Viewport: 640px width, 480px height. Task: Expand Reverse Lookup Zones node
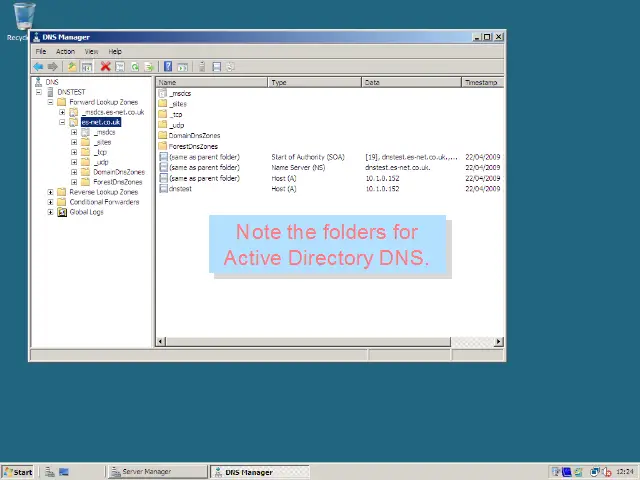point(50,192)
